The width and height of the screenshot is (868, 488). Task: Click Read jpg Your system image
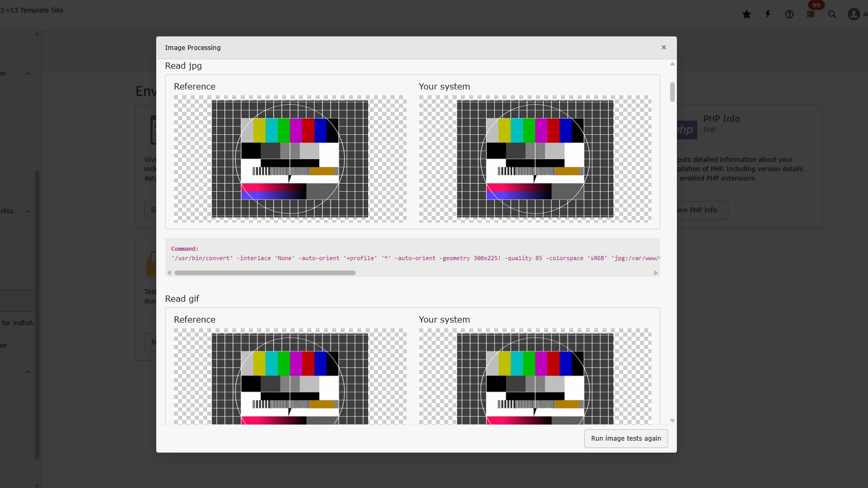point(535,159)
